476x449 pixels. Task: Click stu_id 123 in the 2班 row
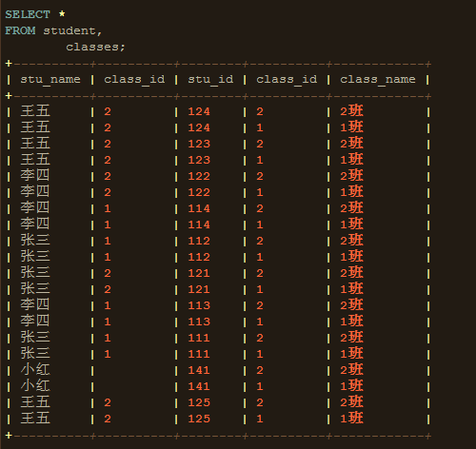pyautogui.click(x=199, y=144)
